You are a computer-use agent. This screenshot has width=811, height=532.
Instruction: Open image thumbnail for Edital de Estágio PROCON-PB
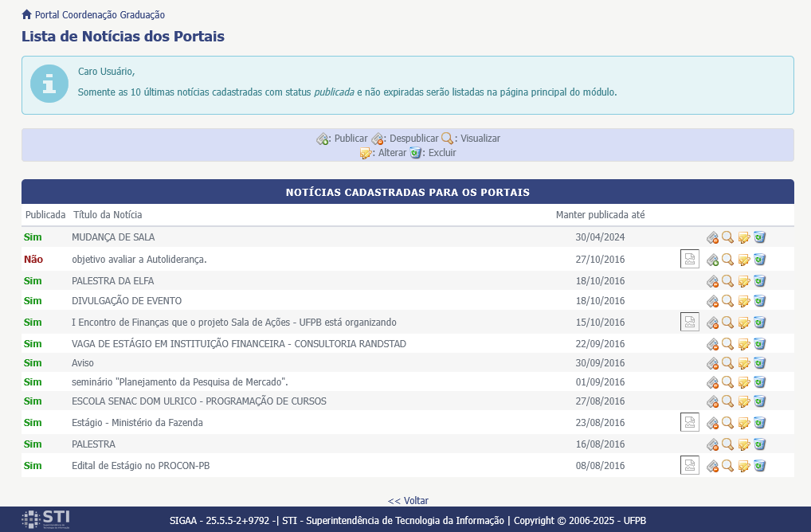(689, 465)
